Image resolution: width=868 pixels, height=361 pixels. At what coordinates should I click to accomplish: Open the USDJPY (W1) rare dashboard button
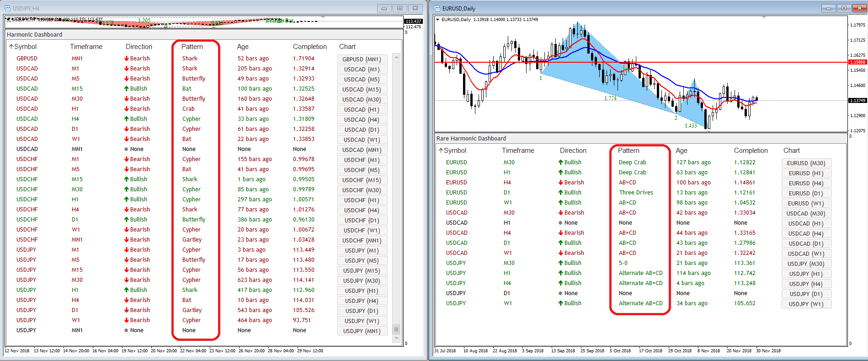click(x=806, y=304)
